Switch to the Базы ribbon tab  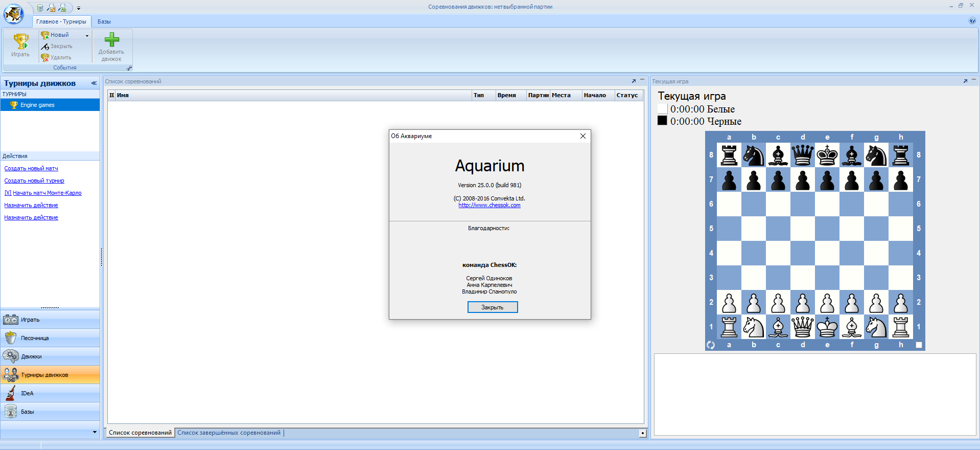[x=104, y=21]
